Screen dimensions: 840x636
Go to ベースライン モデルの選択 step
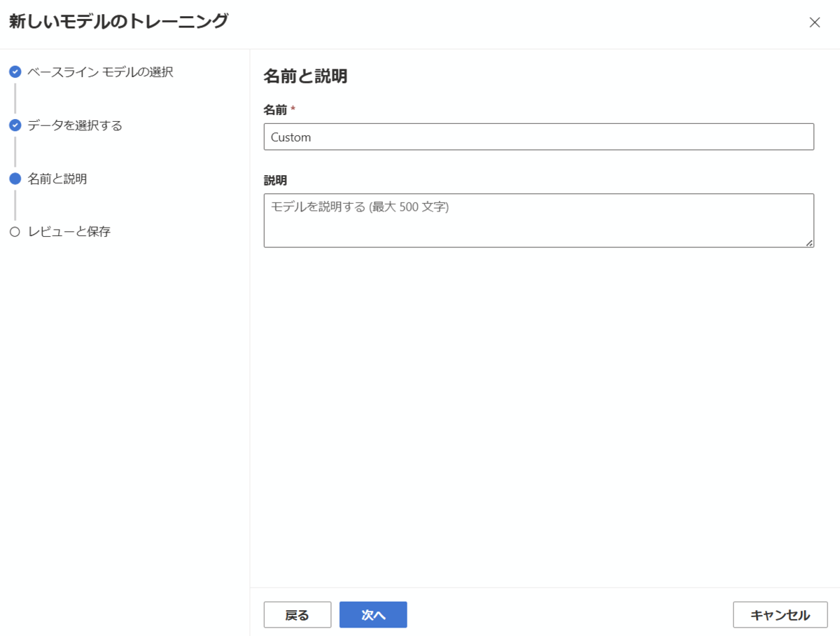(100, 71)
